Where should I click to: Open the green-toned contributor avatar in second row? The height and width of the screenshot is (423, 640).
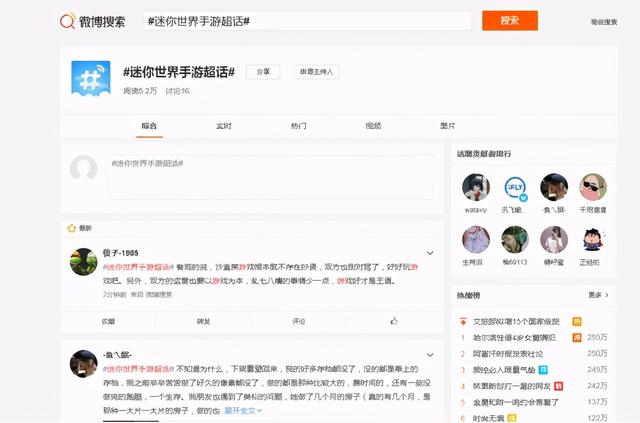pyautogui.click(x=515, y=239)
